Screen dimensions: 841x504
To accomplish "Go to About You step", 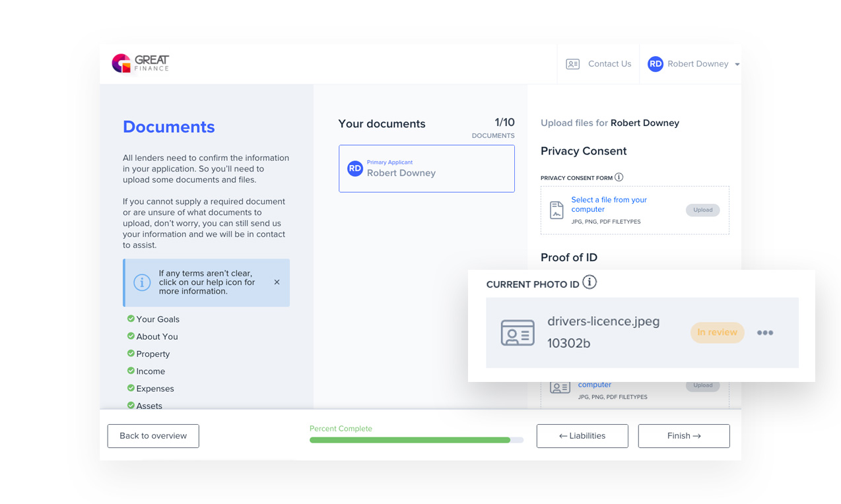I will coord(157,336).
